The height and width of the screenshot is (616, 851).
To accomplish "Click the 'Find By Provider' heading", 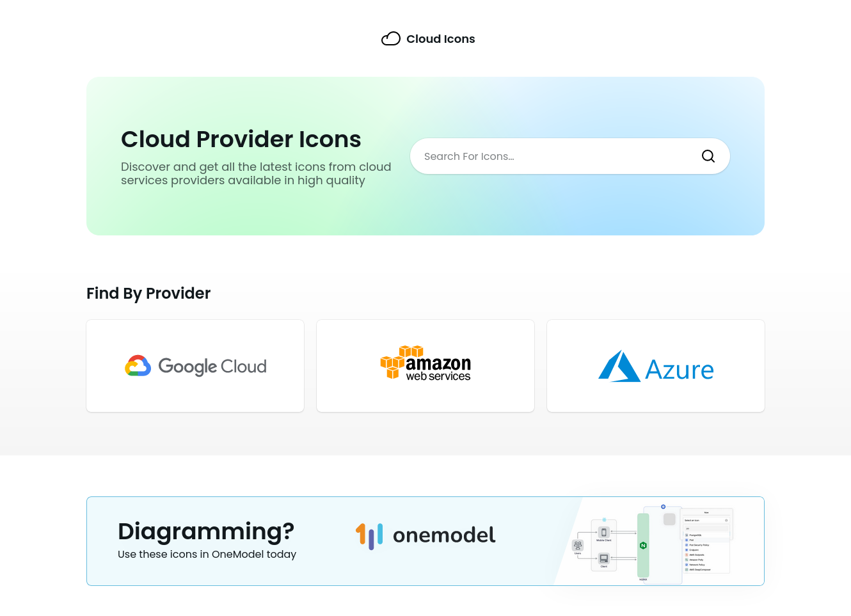I will pos(148,294).
